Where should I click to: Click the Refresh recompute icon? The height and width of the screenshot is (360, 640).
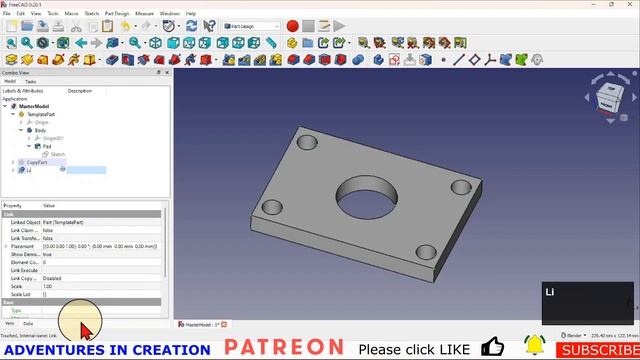191,26
